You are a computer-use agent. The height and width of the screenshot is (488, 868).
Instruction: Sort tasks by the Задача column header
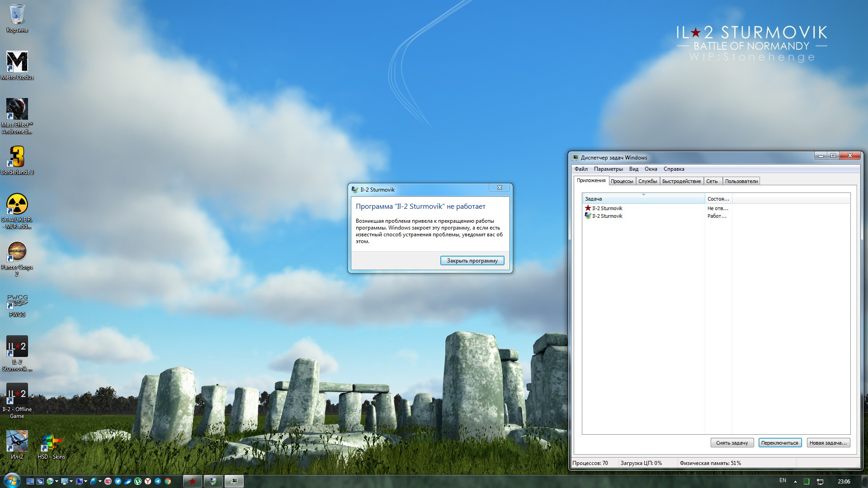[x=643, y=199]
